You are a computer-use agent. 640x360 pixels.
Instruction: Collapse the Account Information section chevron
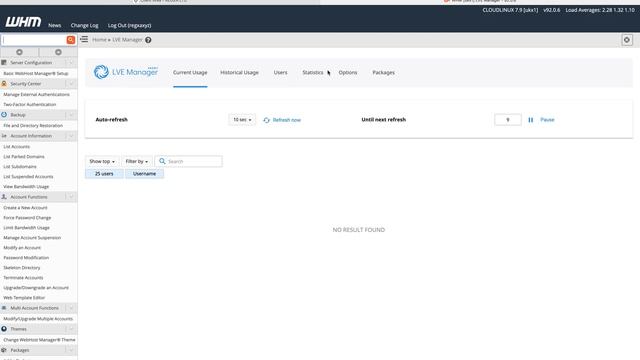[x=71, y=136]
